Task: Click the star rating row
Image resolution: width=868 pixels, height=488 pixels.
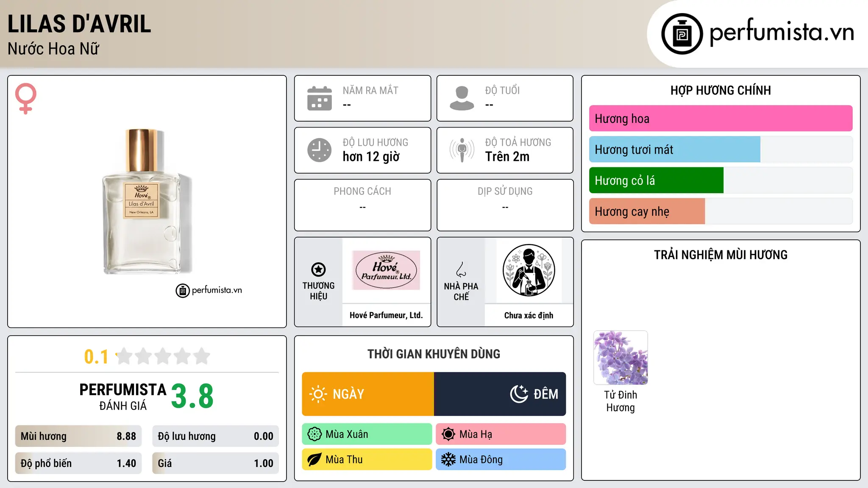Action: [163, 356]
